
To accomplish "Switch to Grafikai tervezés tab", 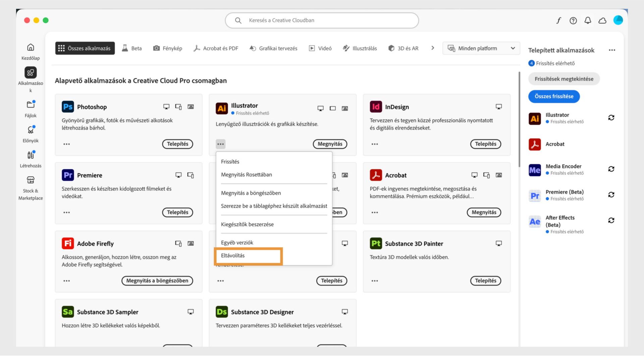I will click(273, 48).
